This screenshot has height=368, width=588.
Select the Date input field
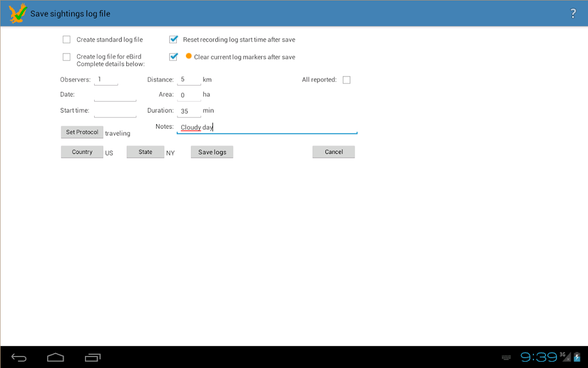[x=115, y=95]
